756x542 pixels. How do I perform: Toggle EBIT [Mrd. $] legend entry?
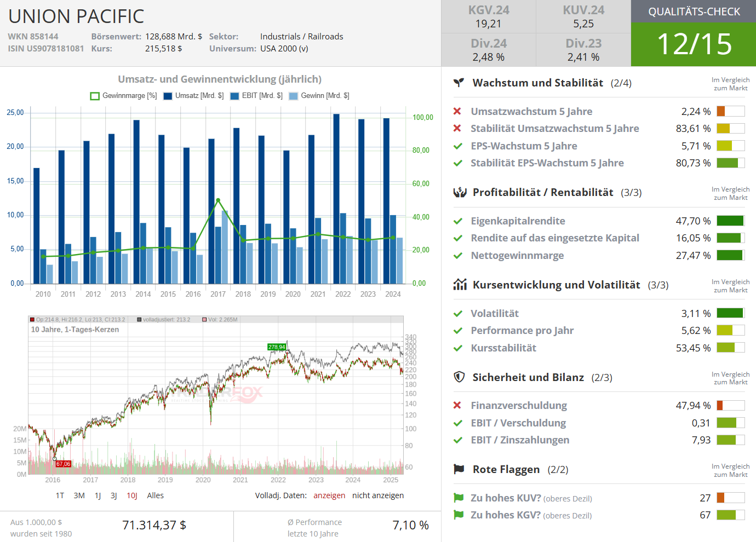(x=256, y=96)
